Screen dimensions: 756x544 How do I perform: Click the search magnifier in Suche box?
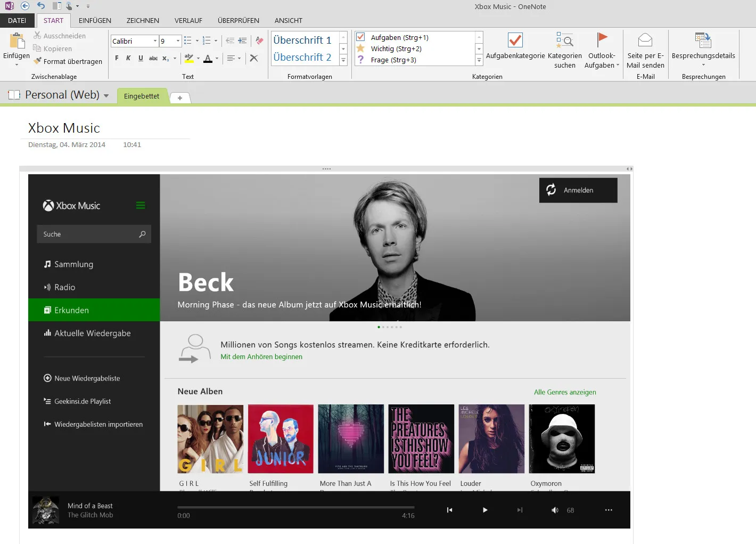(x=142, y=234)
